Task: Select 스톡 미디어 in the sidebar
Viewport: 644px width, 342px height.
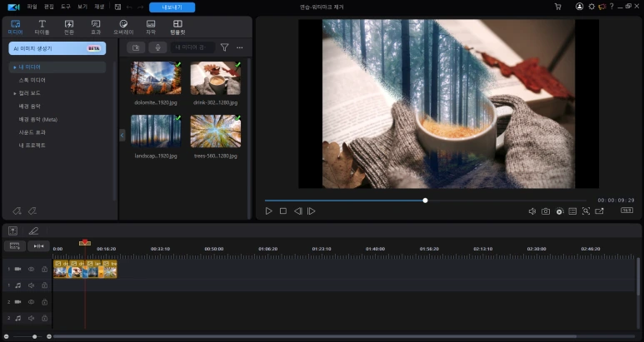Action: (32, 80)
